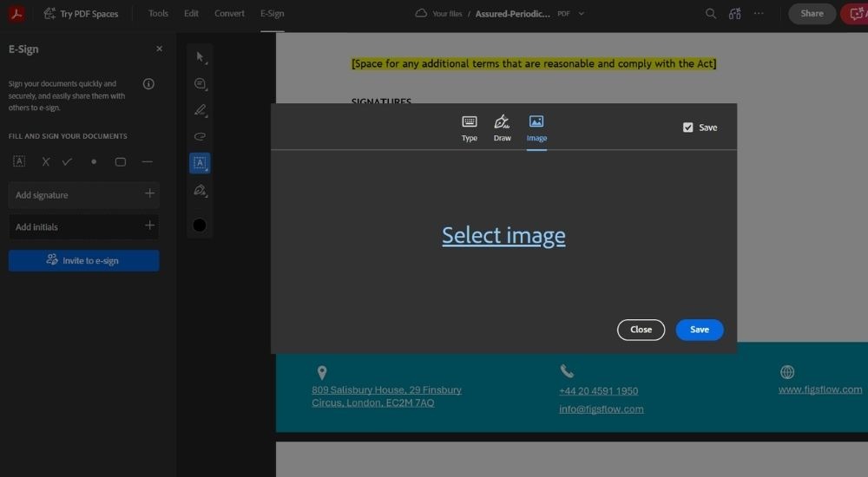The width and height of the screenshot is (868, 477).
Task: Click the Select image link
Action: click(x=503, y=236)
